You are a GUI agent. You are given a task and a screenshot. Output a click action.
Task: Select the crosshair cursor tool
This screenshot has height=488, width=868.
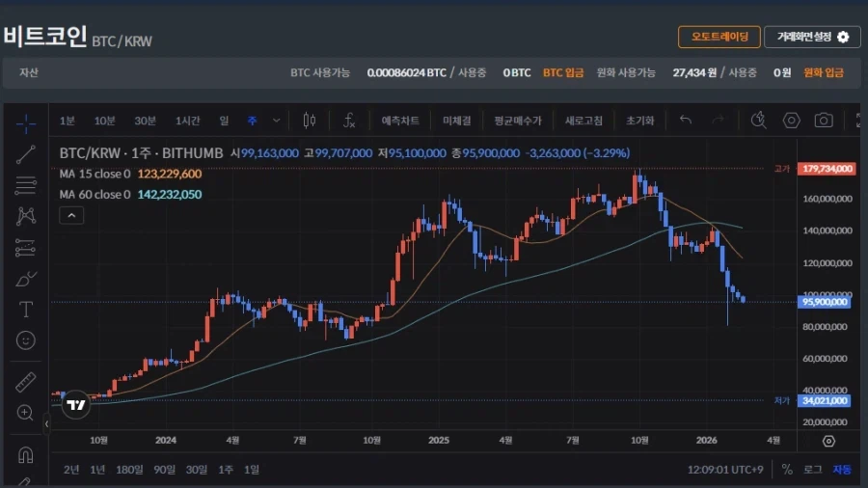(x=25, y=123)
